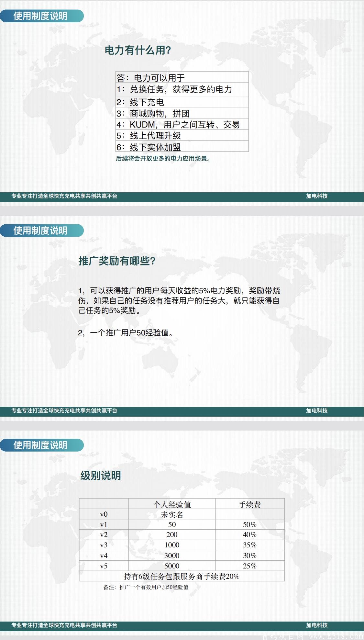Screen dimensions: 364x640
Task: Click the 'v3' level label cell
Action: (x=104, y=545)
